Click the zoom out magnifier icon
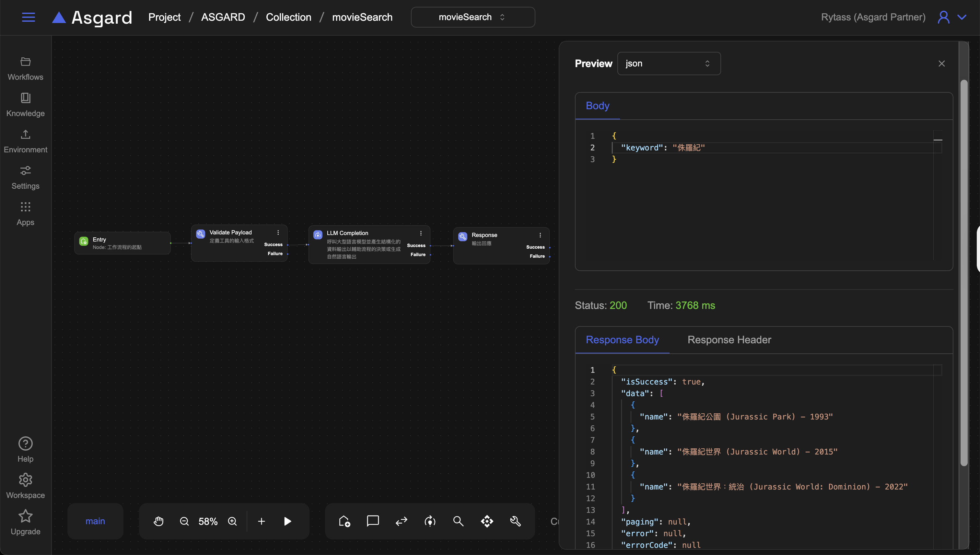This screenshot has height=555, width=980. [184, 521]
